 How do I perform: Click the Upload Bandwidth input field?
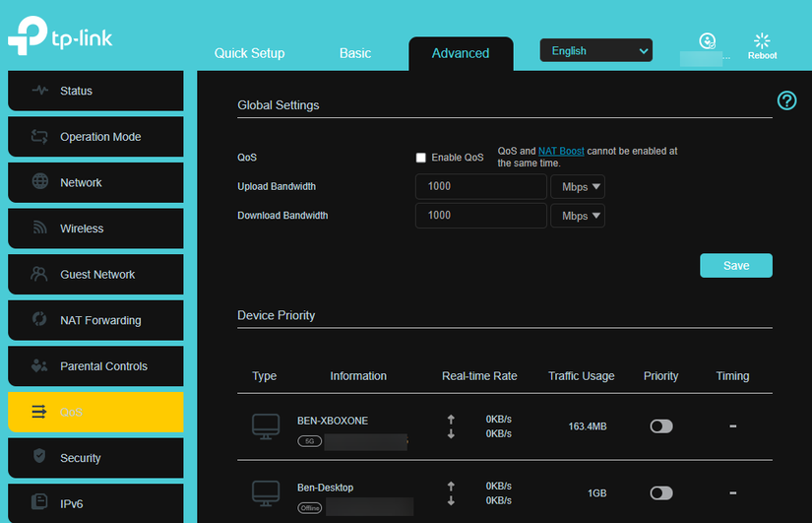click(x=480, y=187)
